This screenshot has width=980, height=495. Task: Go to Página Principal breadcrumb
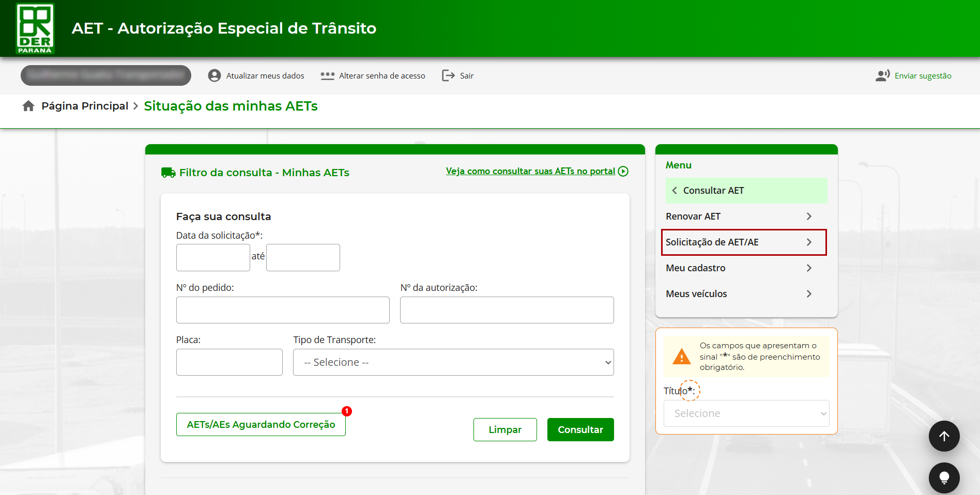coord(85,106)
